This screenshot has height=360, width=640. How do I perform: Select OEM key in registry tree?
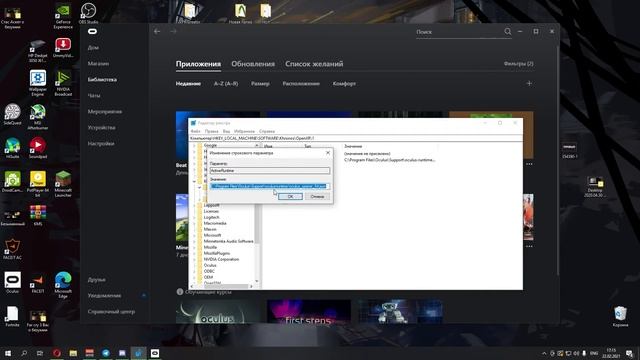[208, 277]
